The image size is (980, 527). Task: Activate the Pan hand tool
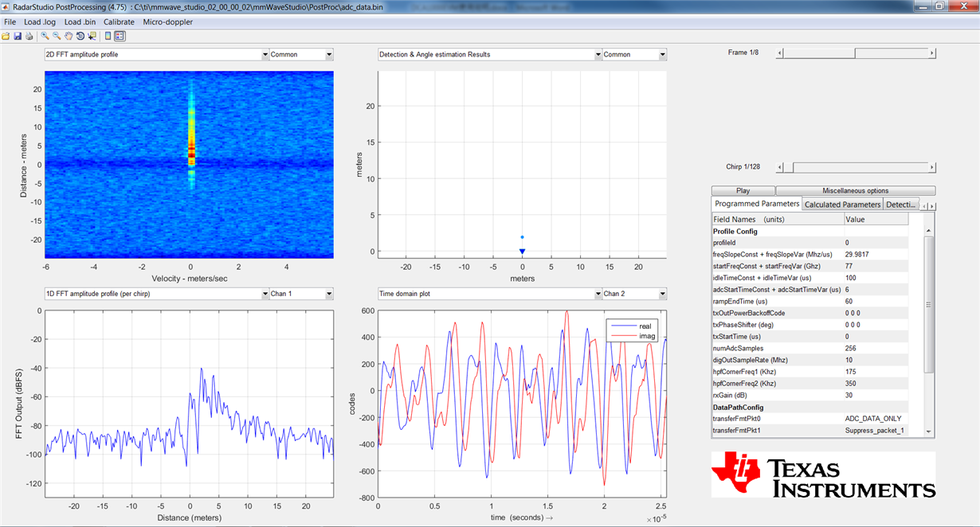coord(69,36)
